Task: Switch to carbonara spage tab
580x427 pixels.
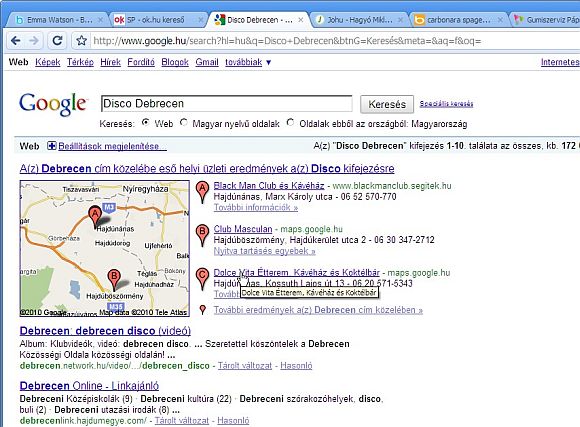Action: [459, 20]
